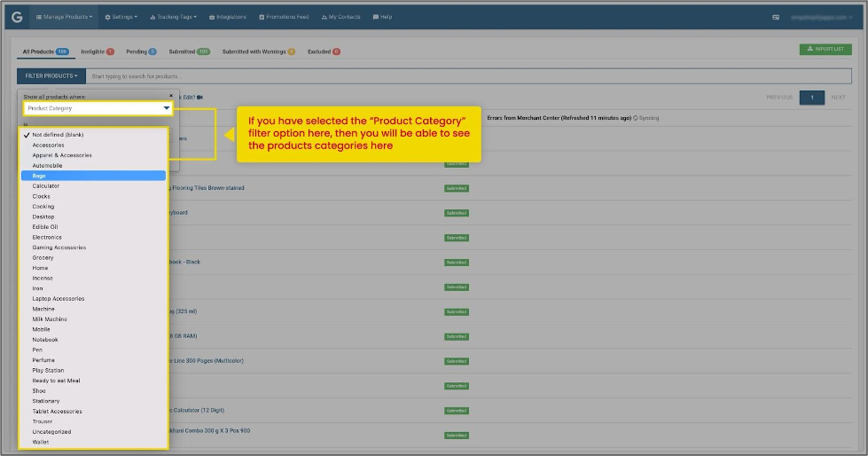Open the Help menu item

[382, 17]
